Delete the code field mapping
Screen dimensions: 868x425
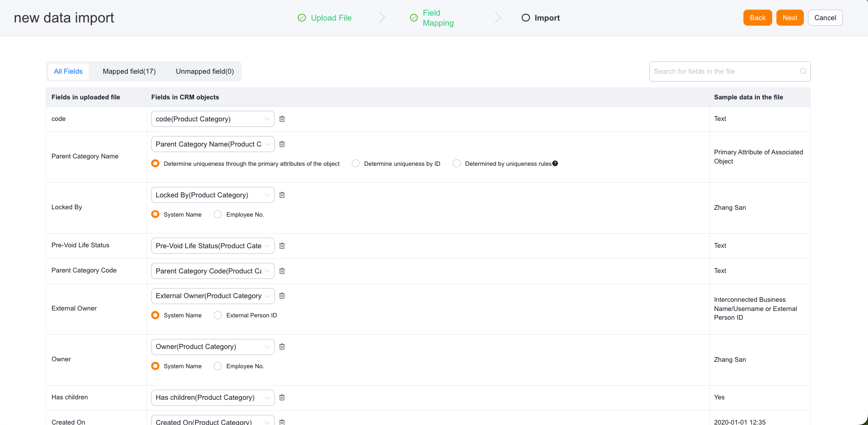[x=282, y=119]
